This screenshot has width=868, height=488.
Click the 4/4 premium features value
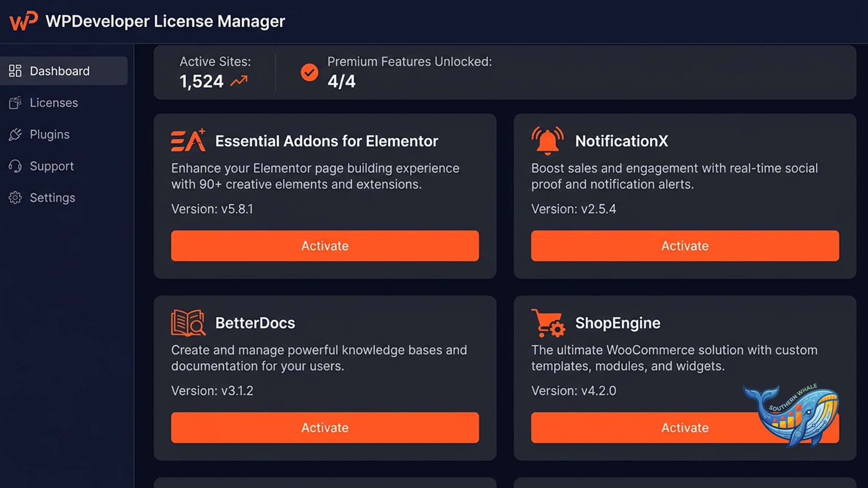tap(341, 81)
